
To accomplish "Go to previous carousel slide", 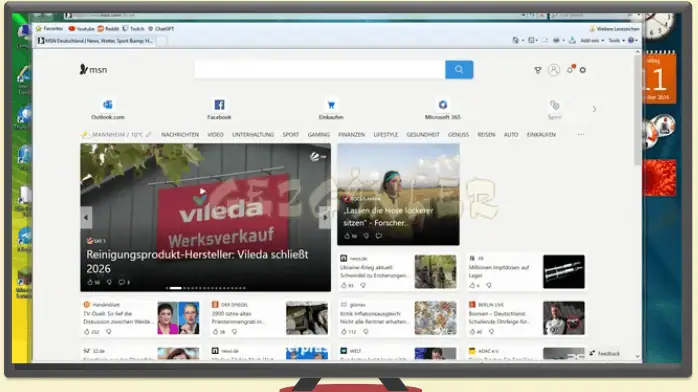I will (x=86, y=218).
